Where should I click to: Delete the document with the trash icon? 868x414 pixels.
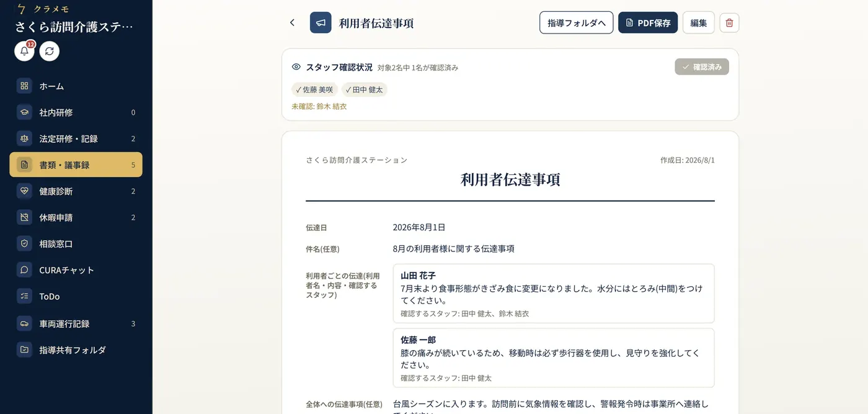[729, 23]
